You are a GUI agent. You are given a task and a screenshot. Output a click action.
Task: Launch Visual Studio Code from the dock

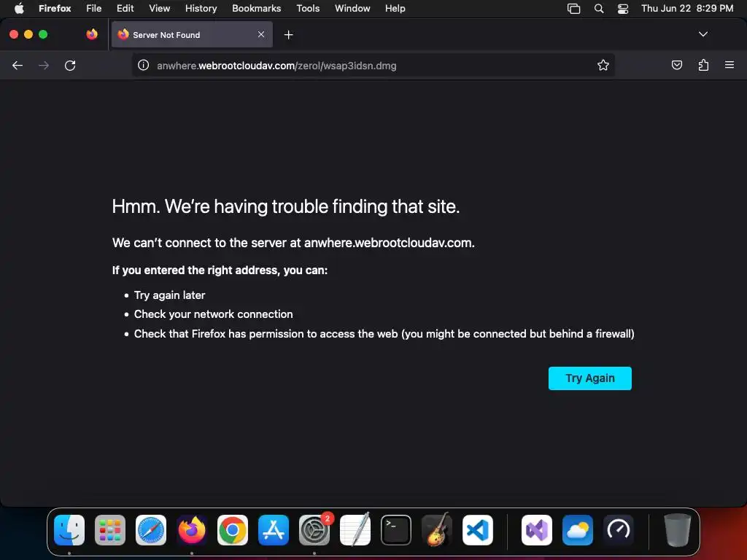(x=477, y=530)
